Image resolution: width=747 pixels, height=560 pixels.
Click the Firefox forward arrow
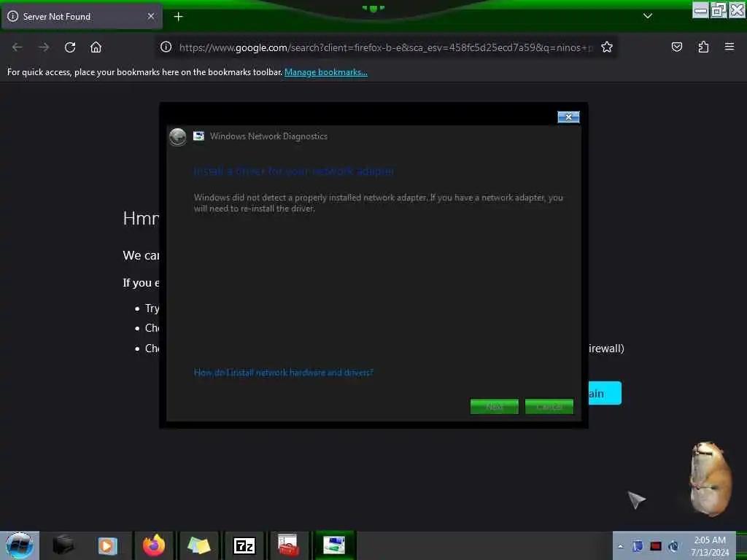click(44, 47)
